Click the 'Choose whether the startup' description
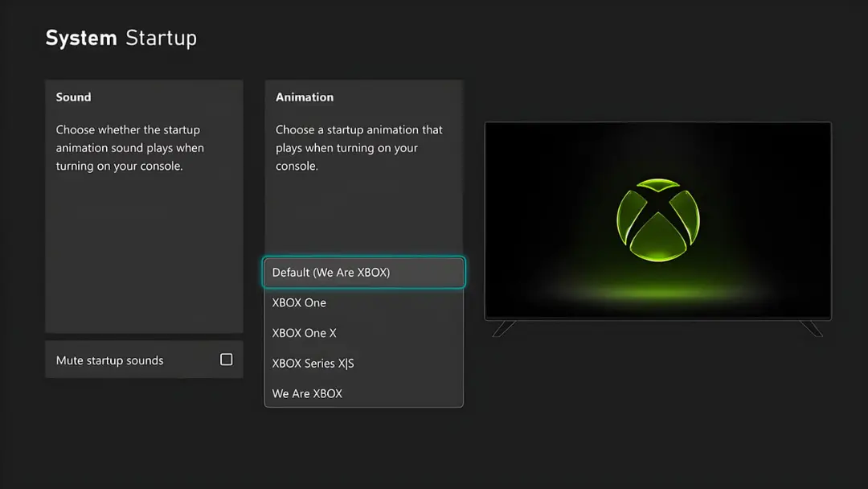 coord(130,148)
